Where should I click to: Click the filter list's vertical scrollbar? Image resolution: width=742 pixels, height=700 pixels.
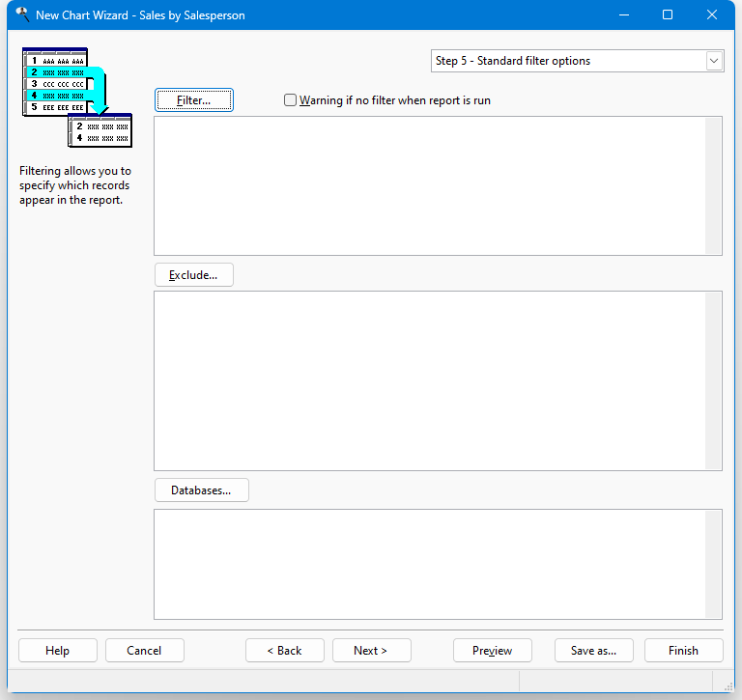713,185
